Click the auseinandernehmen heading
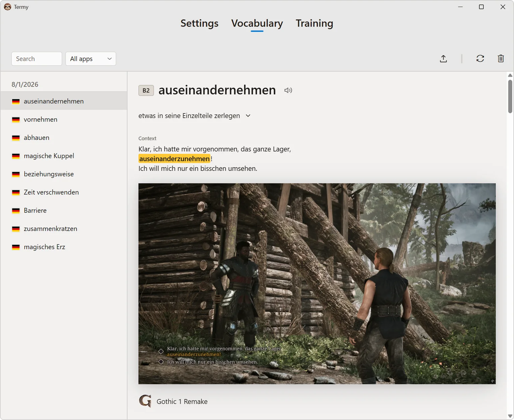This screenshot has width=514, height=420. click(217, 90)
